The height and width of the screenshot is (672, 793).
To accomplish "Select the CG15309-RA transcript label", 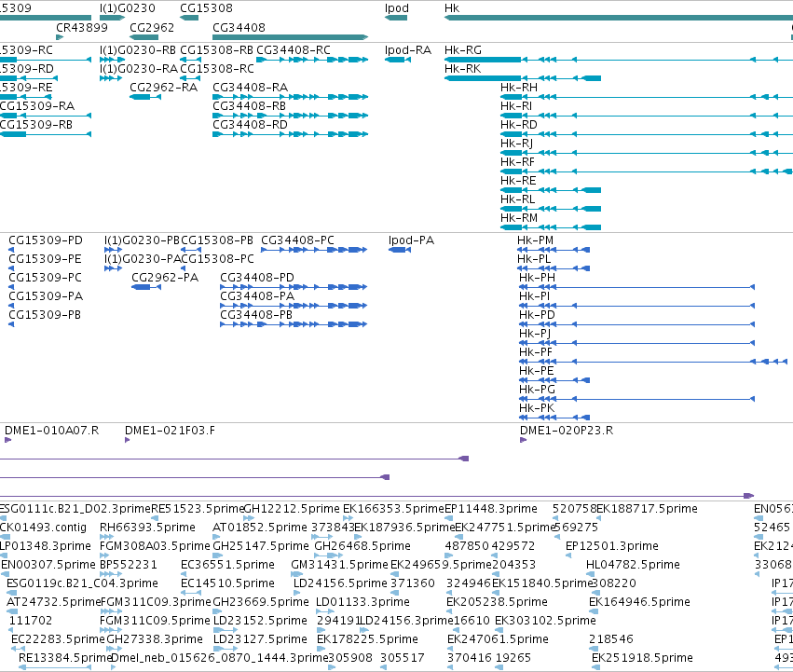I will coord(37,106).
